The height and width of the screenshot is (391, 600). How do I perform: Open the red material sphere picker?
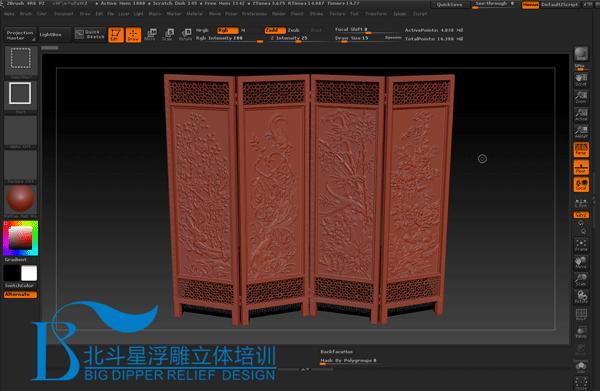pos(21,199)
